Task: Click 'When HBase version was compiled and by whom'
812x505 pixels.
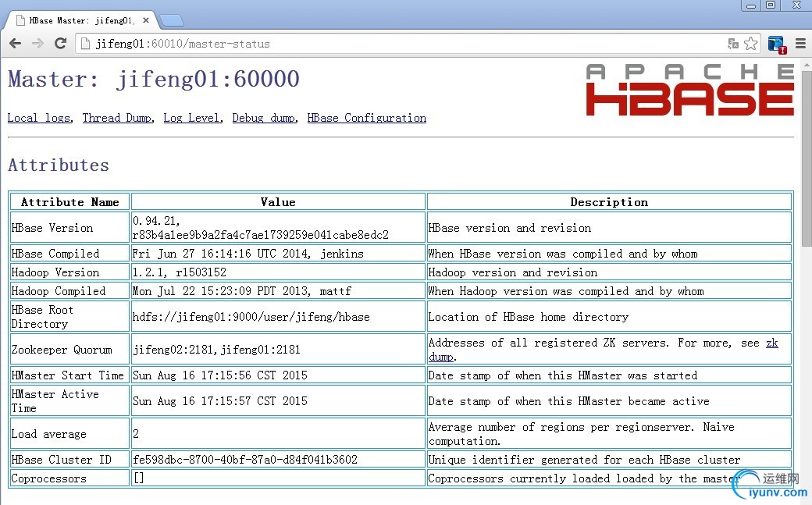Action: (x=563, y=254)
